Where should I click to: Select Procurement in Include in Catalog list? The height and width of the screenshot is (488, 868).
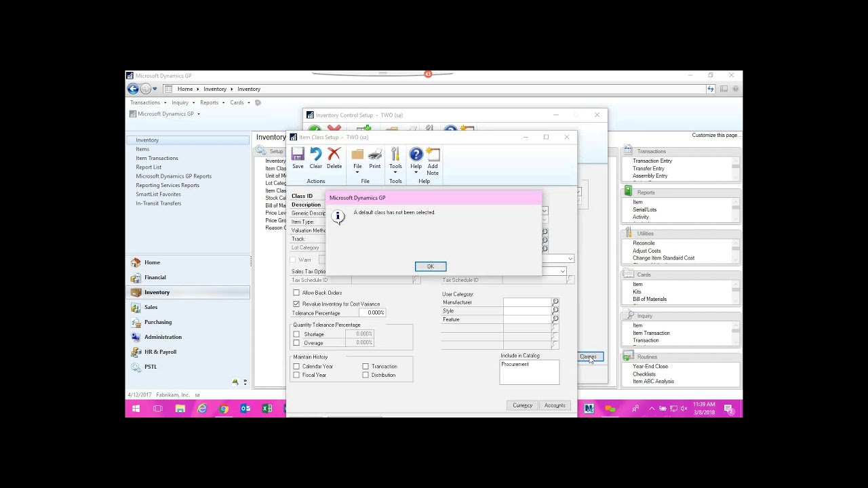pos(515,365)
